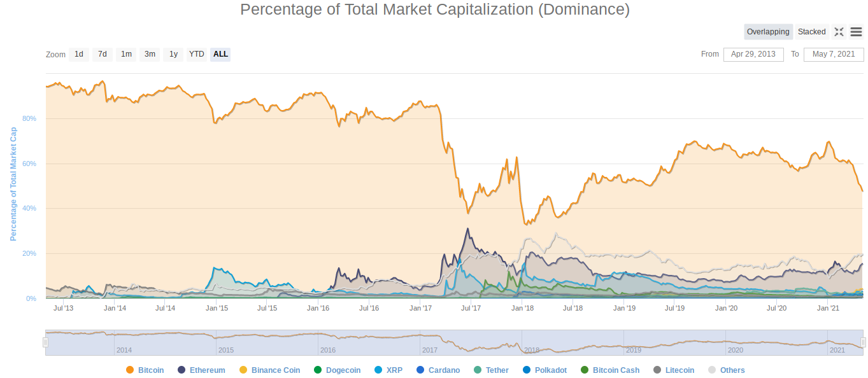Choose the 3m zoom button

(150, 54)
